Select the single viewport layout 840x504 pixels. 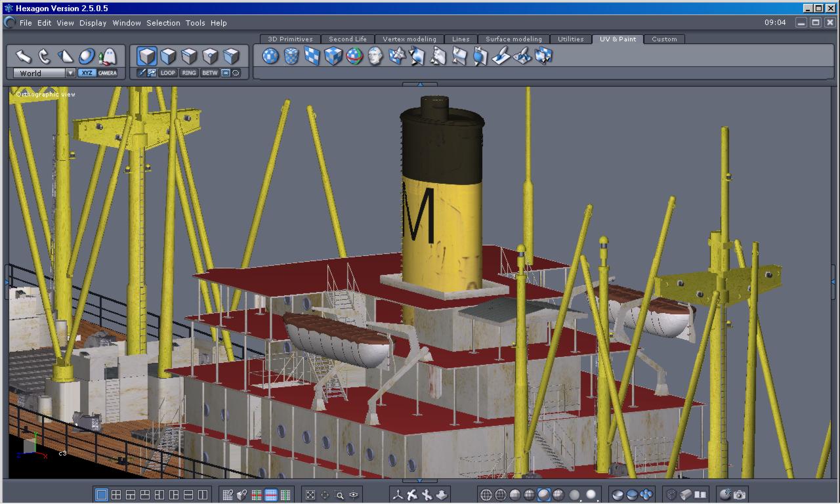pos(102,495)
